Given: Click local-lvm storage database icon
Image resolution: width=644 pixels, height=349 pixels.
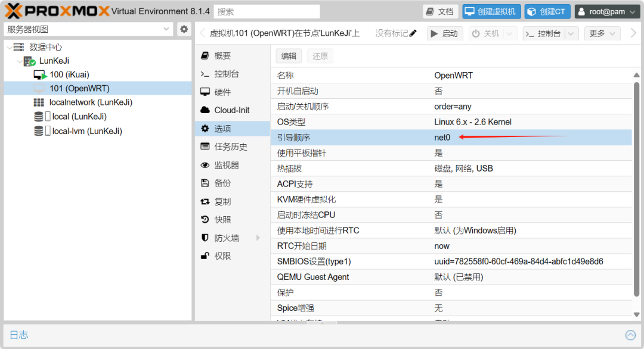Looking at the screenshot, I should (39, 131).
